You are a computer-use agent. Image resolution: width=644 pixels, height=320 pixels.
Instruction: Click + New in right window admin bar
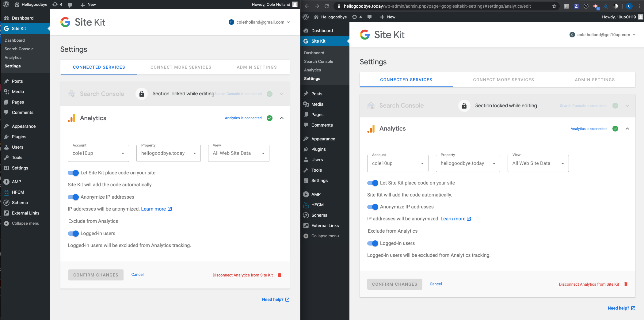pos(387,17)
